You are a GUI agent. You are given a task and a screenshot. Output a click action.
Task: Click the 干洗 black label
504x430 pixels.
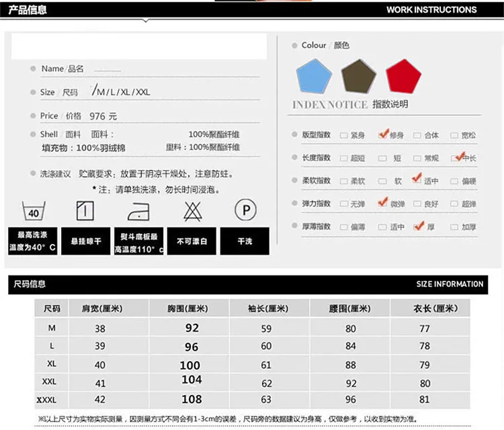pyautogui.click(x=245, y=241)
